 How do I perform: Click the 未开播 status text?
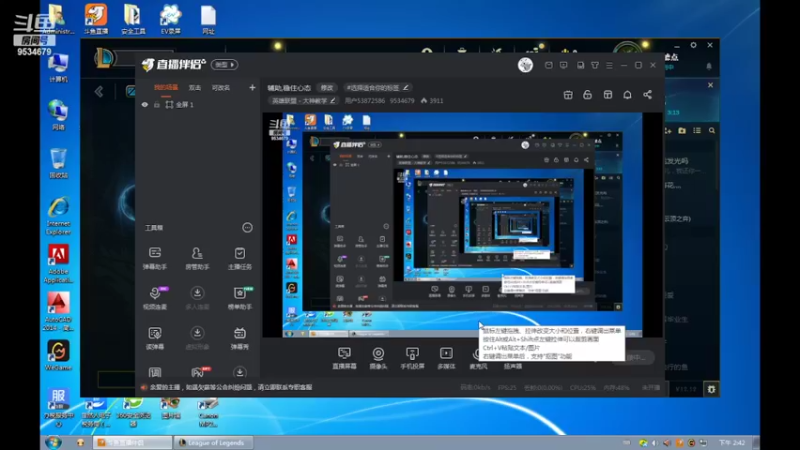coord(651,388)
